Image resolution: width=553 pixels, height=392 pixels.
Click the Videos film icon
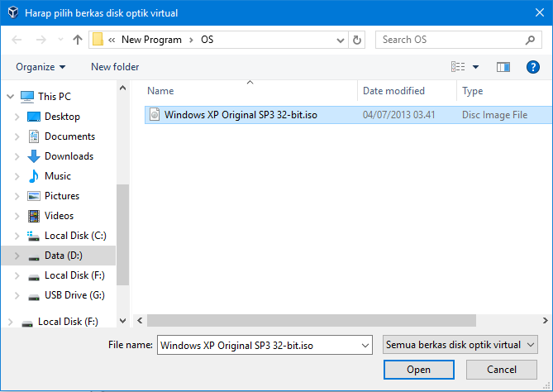pos(34,216)
